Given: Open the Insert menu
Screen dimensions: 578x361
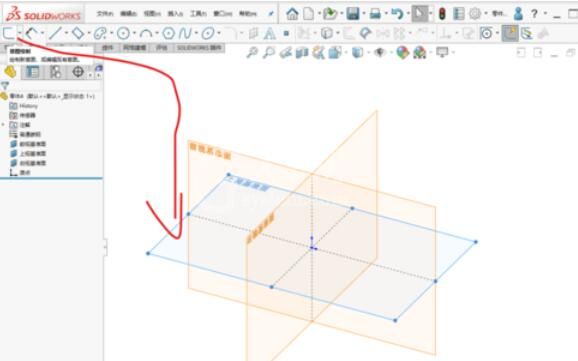Looking at the screenshot, I should tap(175, 14).
